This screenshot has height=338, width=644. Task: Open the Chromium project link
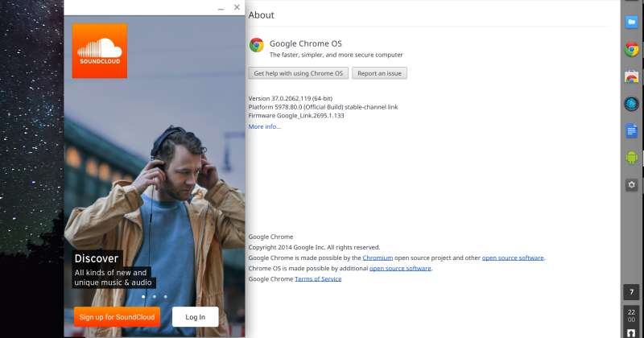pos(378,258)
